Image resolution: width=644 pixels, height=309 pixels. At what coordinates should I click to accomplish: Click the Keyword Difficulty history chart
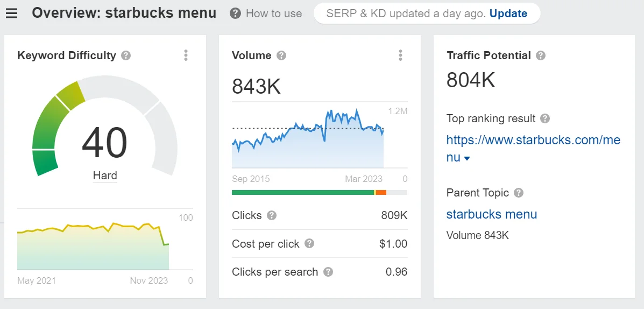click(93, 246)
